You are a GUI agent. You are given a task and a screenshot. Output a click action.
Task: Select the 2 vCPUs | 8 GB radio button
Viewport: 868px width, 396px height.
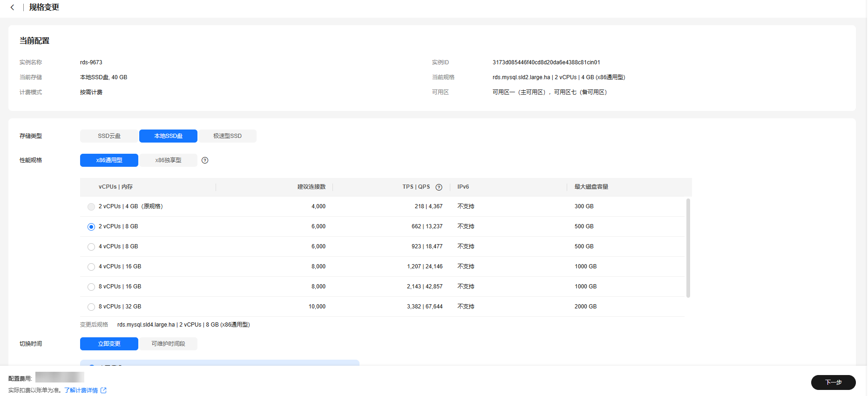point(91,227)
